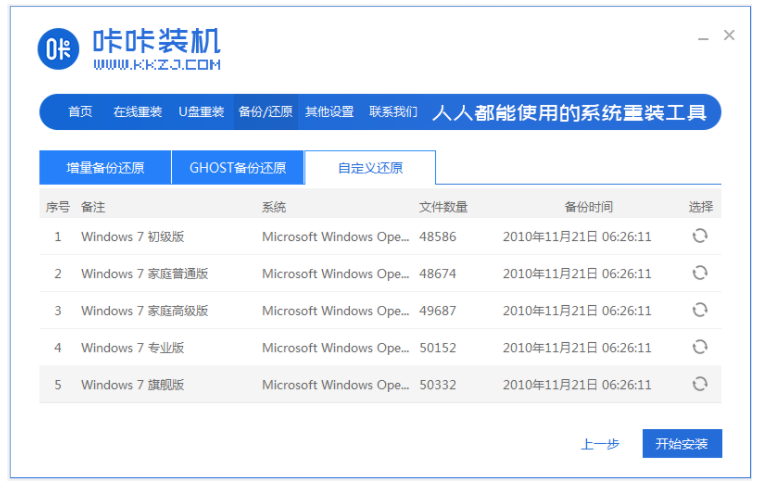Screen dimensions: 763x489
Task: Close the 咔咔装机 window
Action: click(x=729, y=35)
